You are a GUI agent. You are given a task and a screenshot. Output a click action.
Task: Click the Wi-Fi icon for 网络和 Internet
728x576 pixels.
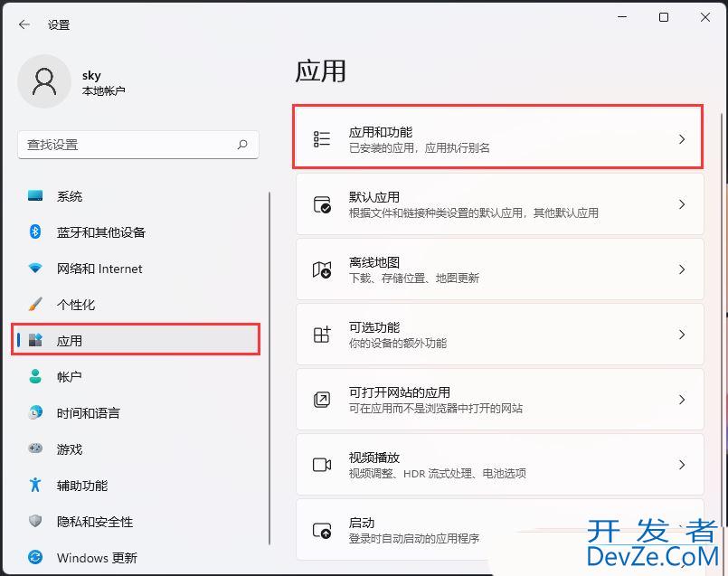(35, 268)
